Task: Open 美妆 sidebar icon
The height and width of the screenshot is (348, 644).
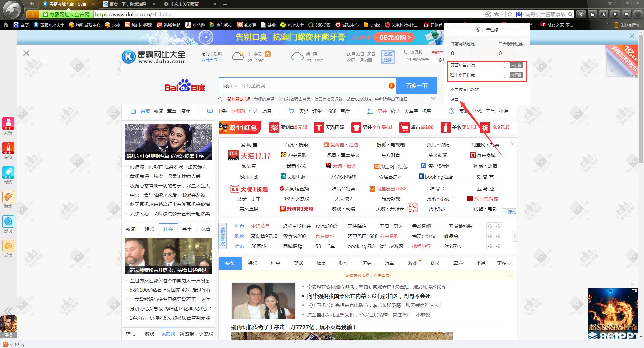Action: point(8,148)
